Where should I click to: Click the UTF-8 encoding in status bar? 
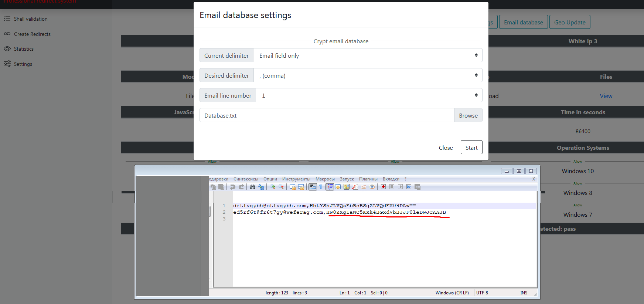(x=482, y=293)
